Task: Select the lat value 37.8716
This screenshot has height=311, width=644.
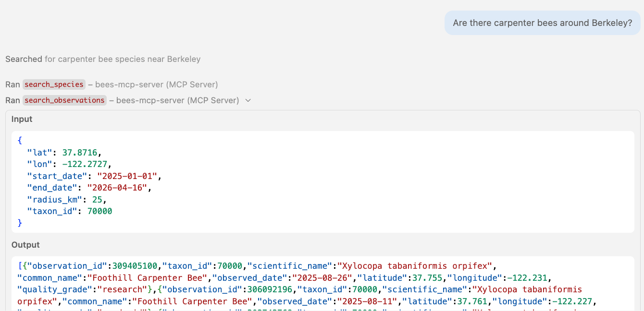Action: pyautogui.click(x=79, y=152)
